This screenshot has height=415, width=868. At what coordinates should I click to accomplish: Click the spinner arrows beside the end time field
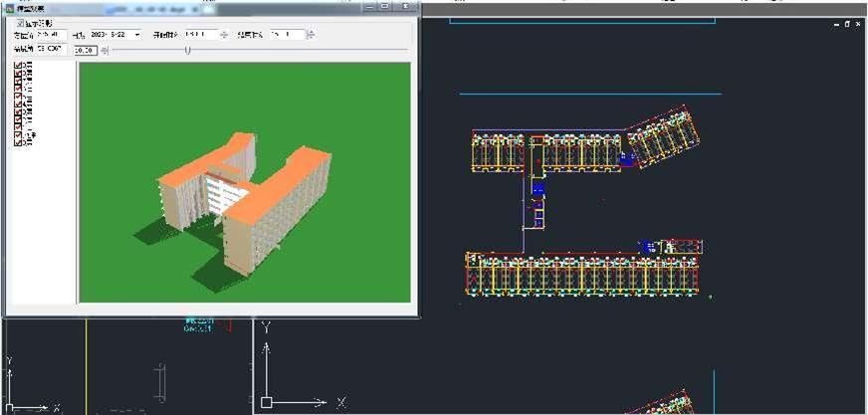coord(312,35)
